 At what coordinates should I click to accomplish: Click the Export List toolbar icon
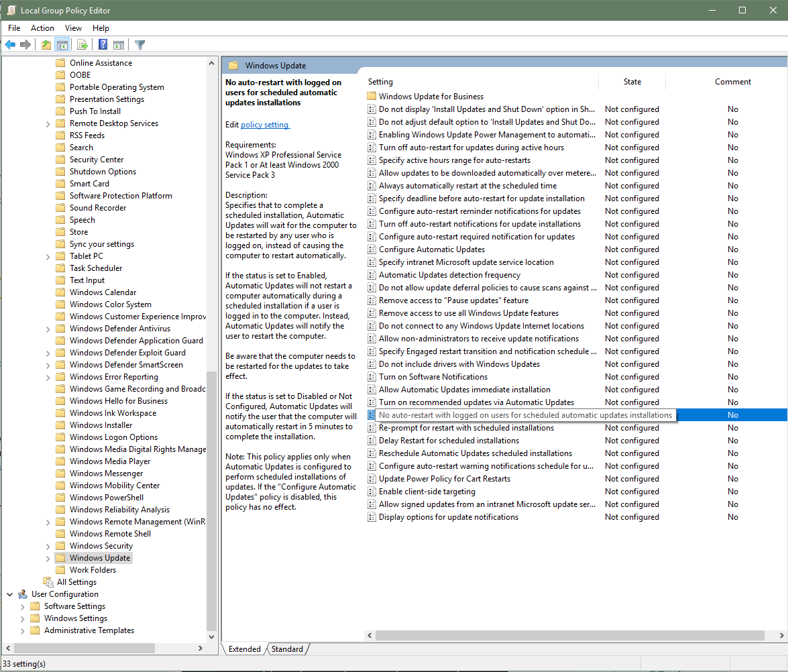pyautogui.click(x=82, y=44)
